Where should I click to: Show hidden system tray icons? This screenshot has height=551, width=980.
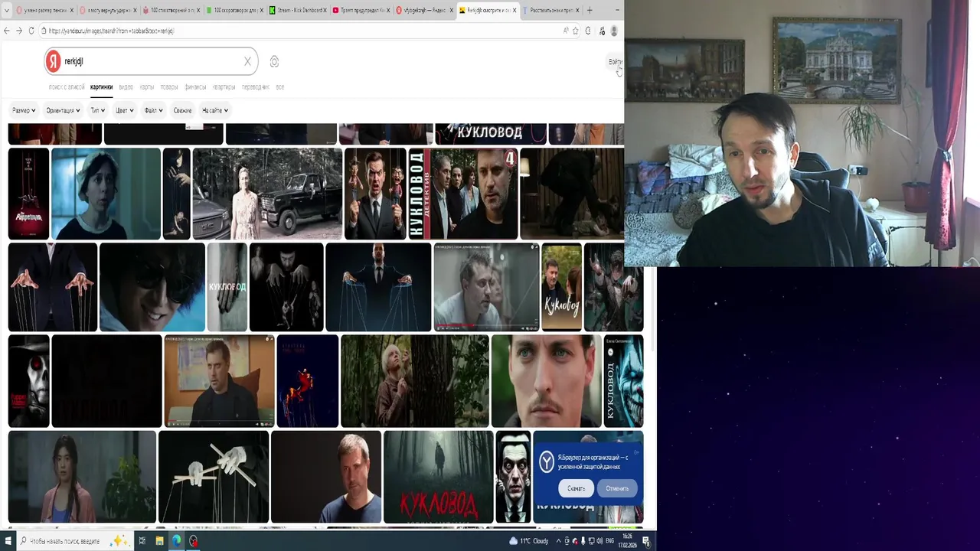[x=558, y=541]
